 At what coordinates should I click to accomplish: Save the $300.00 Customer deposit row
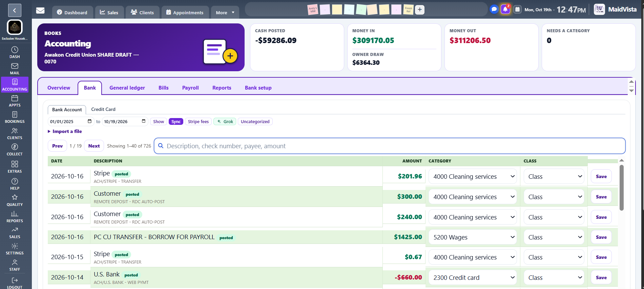point(601,197)
